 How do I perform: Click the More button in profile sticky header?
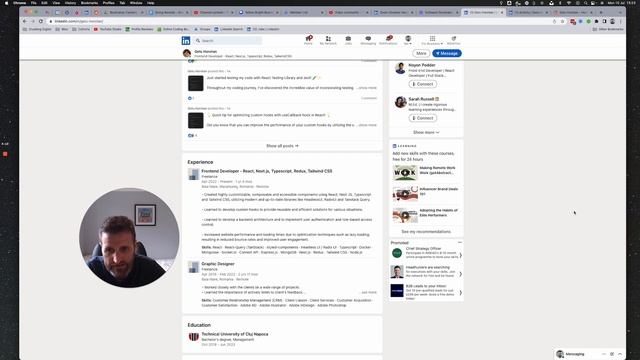[x=421, y=53]
